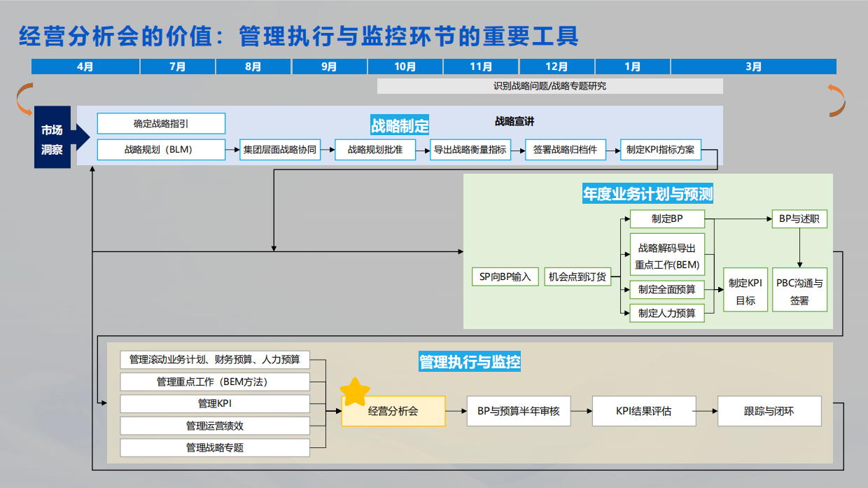Click the 7月 timeline header
This screenshot has height=488, width=868.
pos(178,67)
